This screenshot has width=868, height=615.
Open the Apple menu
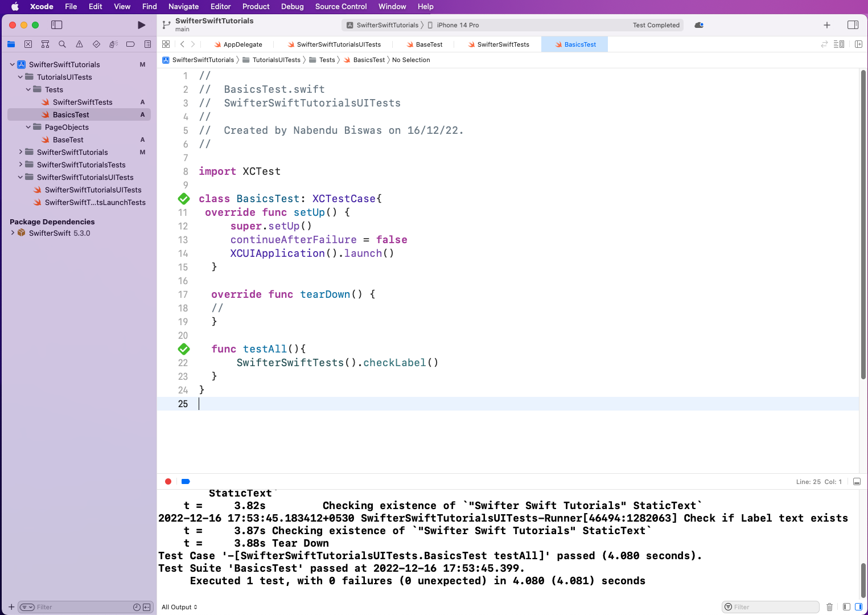[15, 7]
